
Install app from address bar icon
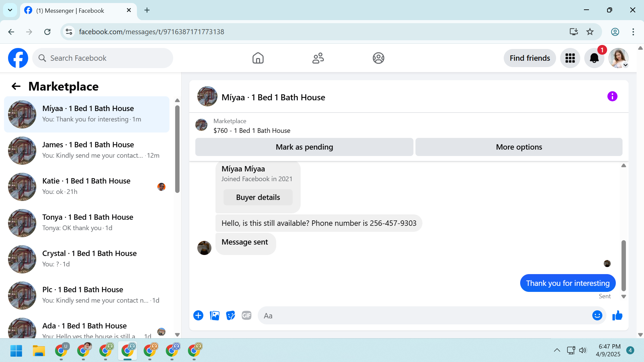574,32
